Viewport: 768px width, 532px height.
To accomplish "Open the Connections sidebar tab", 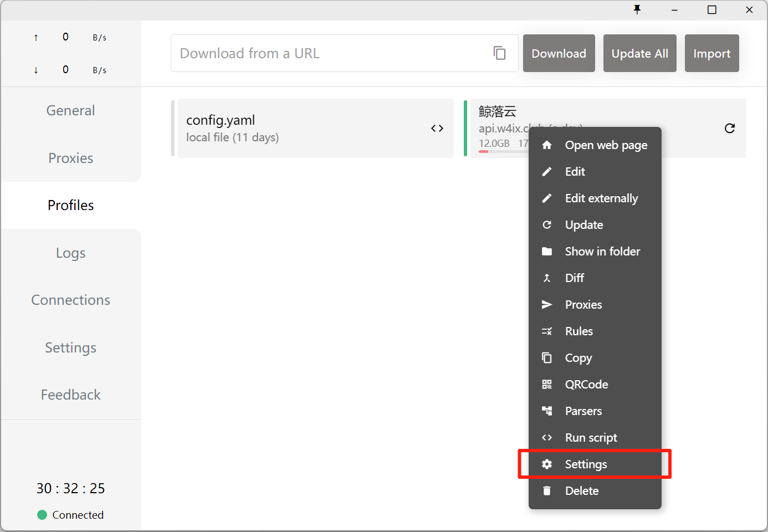I will click(x=71, y=300).
